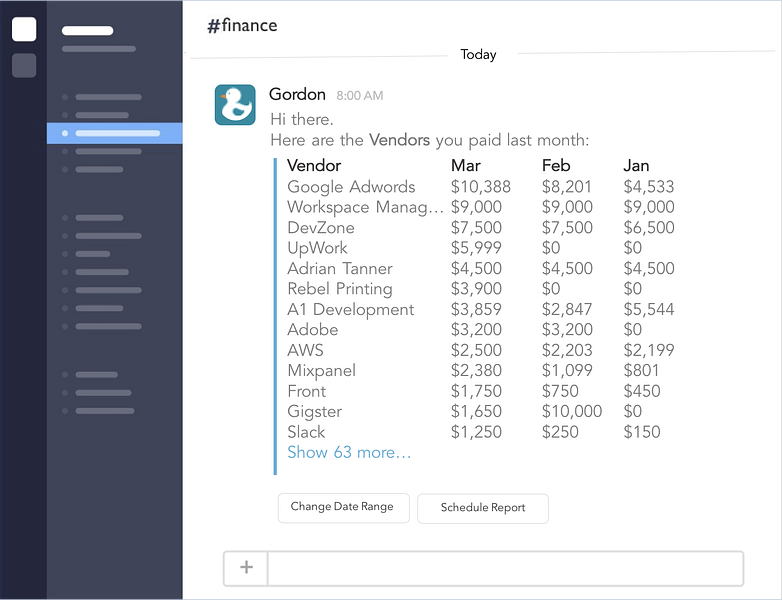Switch to the gray second workspace icon

point(24,66)
